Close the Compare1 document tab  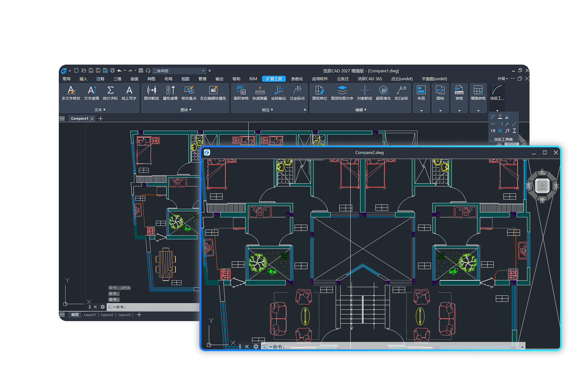click(x=92, y=118)
